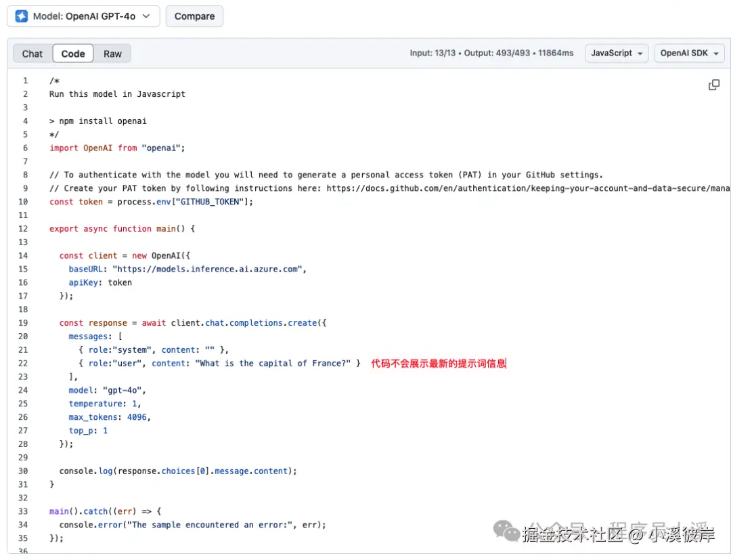Switch to the Chat tab
Screen dimensions: 731x560
point(32,53)
